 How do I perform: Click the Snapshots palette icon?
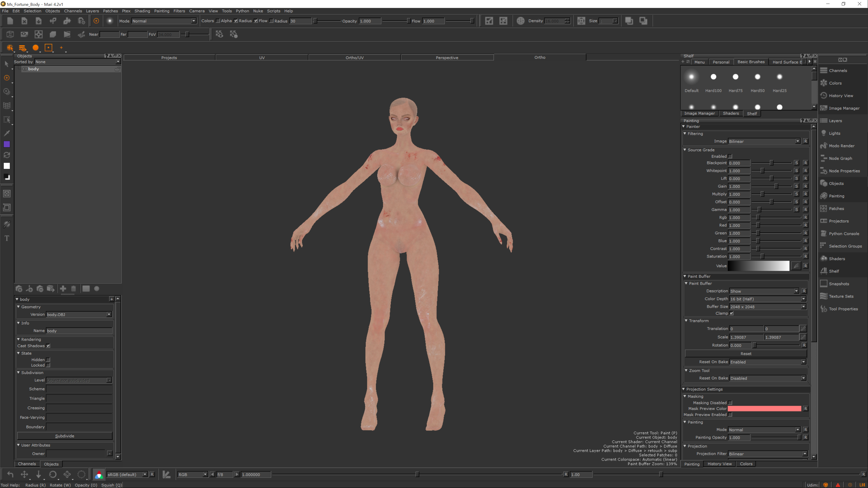[x=823, y=284]
